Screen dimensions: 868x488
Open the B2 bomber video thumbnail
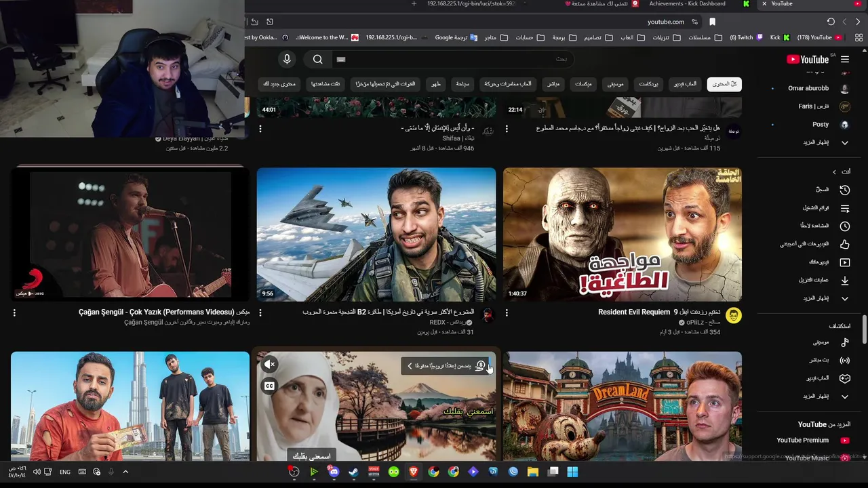tap(376, 235)
